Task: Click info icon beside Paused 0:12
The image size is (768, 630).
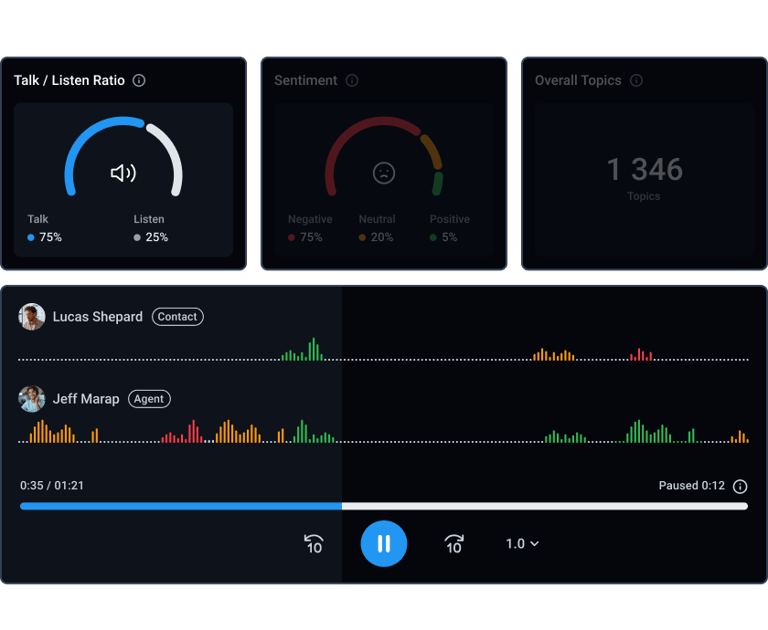Action: (x=740, y=486)
